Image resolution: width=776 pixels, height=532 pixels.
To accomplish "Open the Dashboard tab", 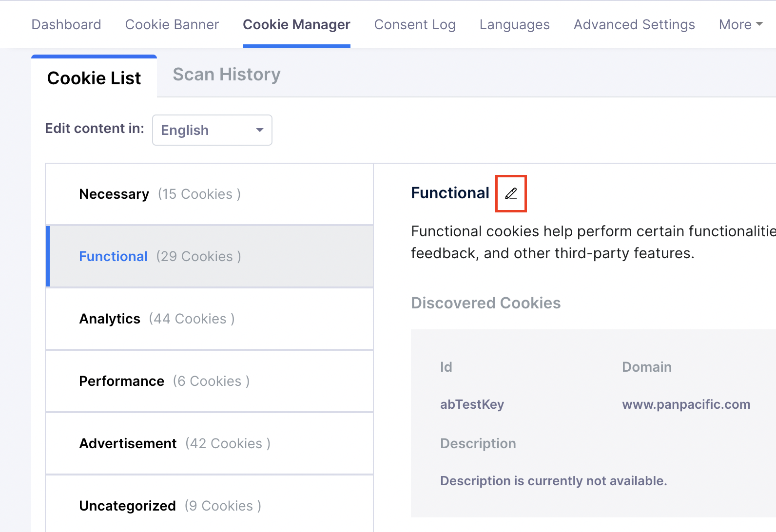I will (x=66, y=24).
